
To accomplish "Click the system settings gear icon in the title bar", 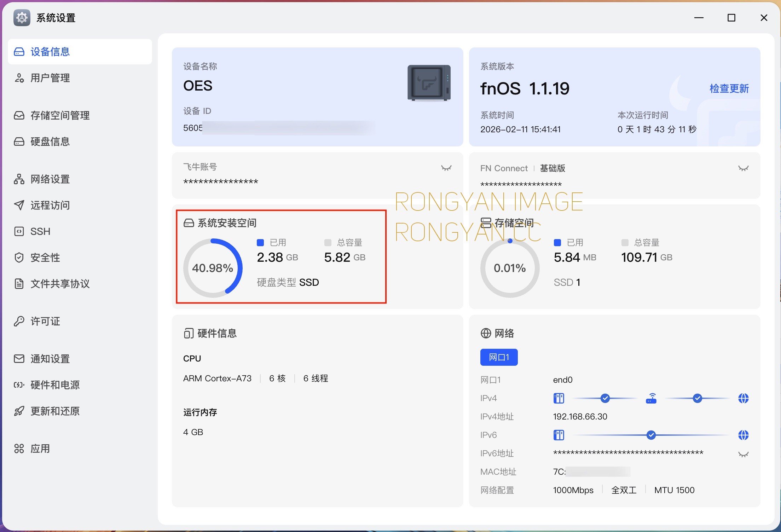I will click(22, 18).
